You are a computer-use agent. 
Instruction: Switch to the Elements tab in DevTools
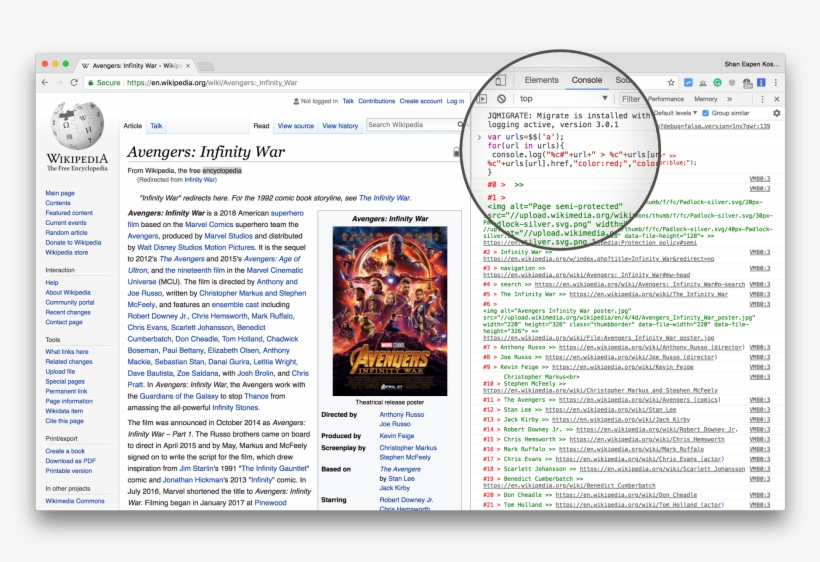(541, 80)
